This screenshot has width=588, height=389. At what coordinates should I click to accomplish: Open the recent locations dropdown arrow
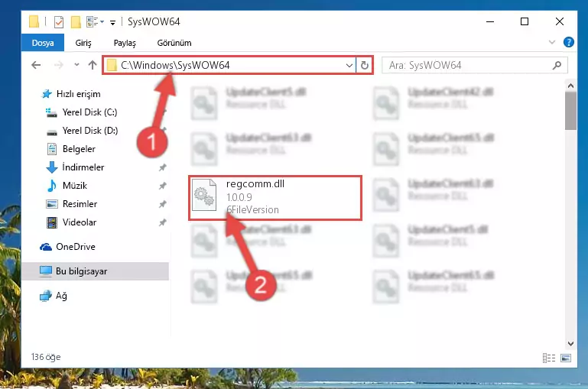[x=76, y=65]
